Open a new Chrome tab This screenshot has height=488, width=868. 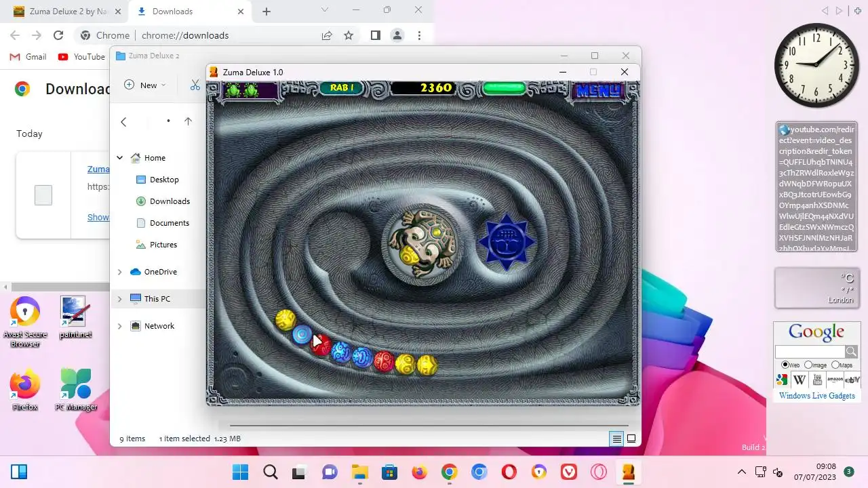[267, 12]
